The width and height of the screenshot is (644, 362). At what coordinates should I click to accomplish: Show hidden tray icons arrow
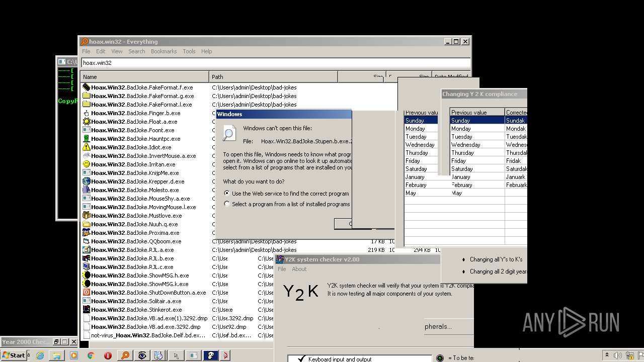[x=607, y=355]
